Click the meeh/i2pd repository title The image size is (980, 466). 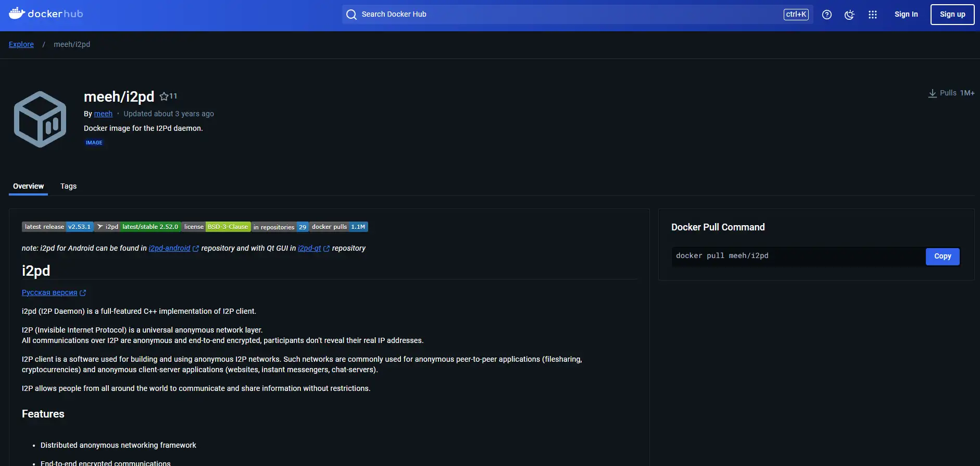pyautogui.click(x=119, y=96)
